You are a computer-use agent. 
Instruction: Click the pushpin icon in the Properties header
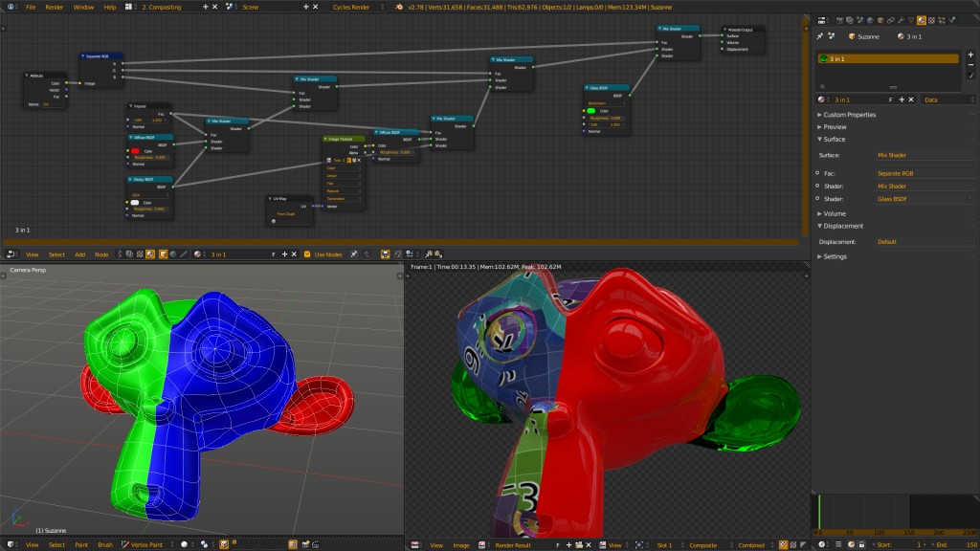tap(820, 36)
